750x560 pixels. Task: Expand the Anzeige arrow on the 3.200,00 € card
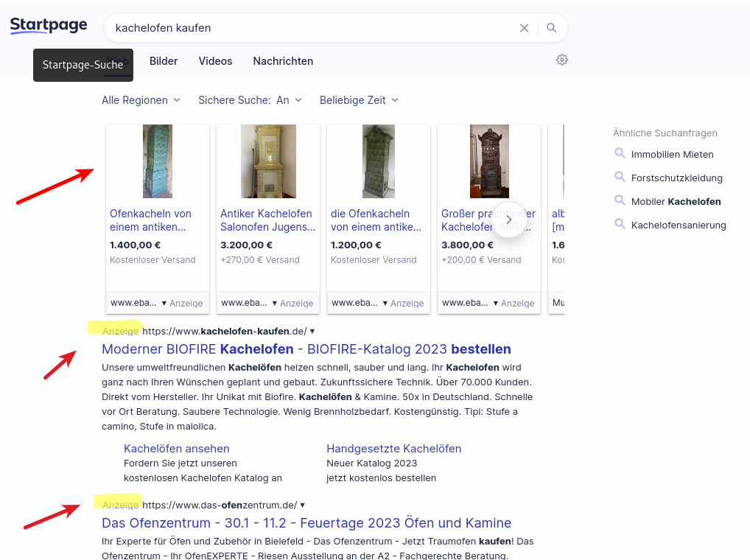coord(275,303)
